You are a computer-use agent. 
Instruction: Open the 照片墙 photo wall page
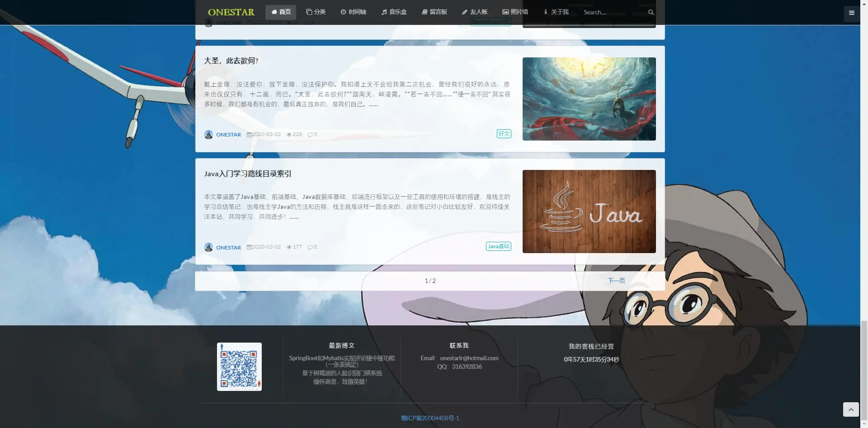(x=515, y=12)
